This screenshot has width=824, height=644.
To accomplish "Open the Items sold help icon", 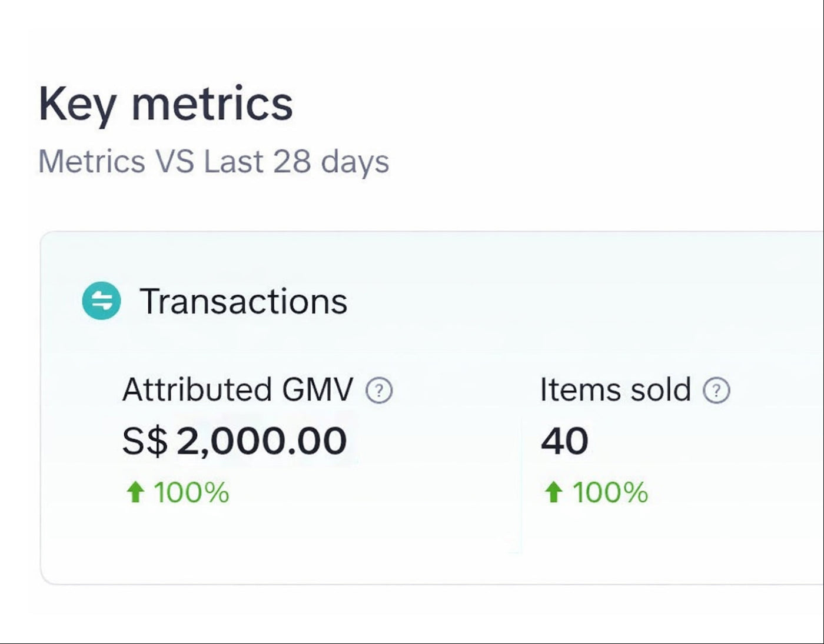I will tap(716, 391).
